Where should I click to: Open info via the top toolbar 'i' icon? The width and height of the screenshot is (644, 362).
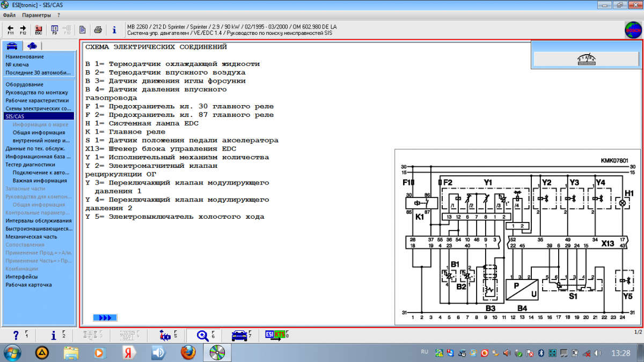coord(114,29)
